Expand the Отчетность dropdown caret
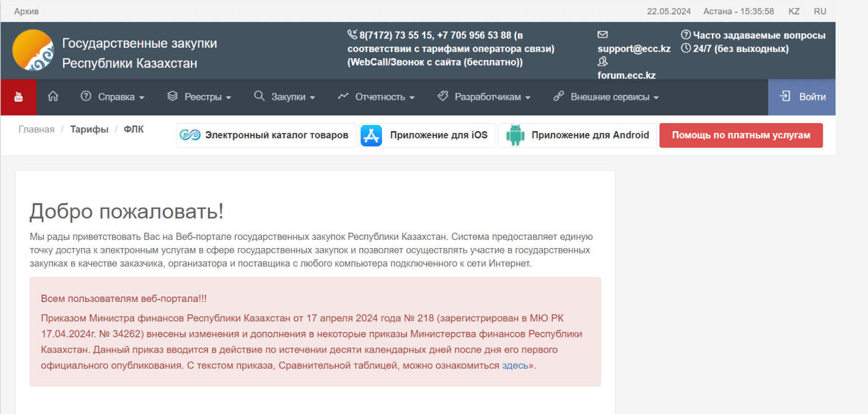The image size is (868, 414). [412, 98]
